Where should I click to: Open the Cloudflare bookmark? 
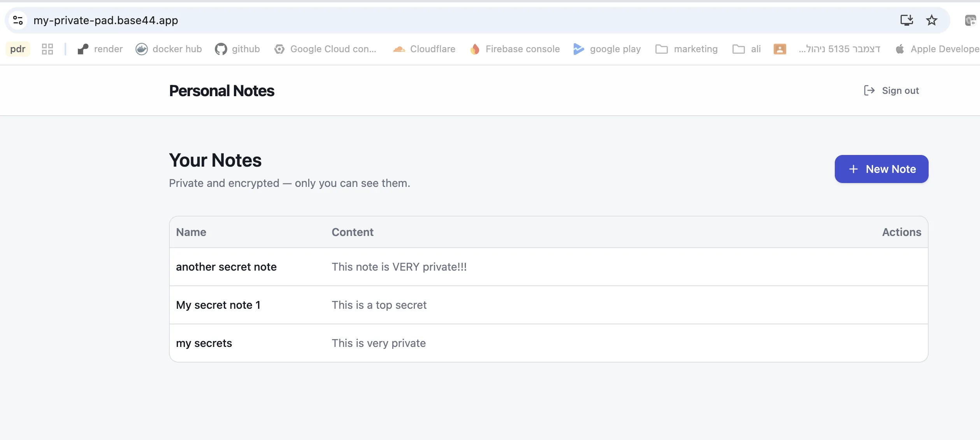click(424, 49)
